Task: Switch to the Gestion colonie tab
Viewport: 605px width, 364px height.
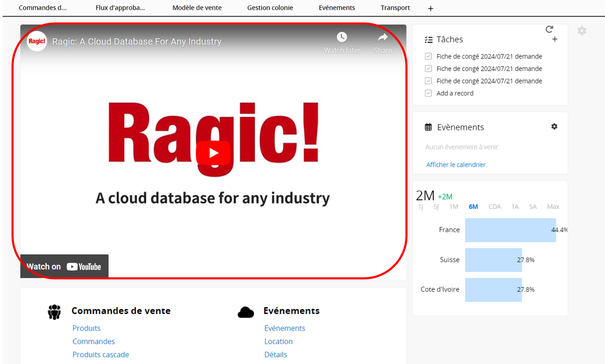Action: [x=270, y=8]
